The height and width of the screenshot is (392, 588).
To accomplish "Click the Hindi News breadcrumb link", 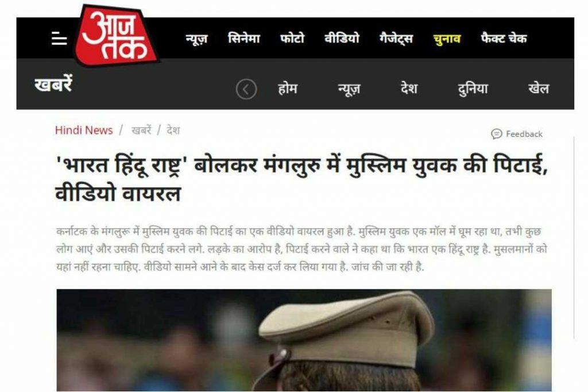I will click(x=84, y=130).
